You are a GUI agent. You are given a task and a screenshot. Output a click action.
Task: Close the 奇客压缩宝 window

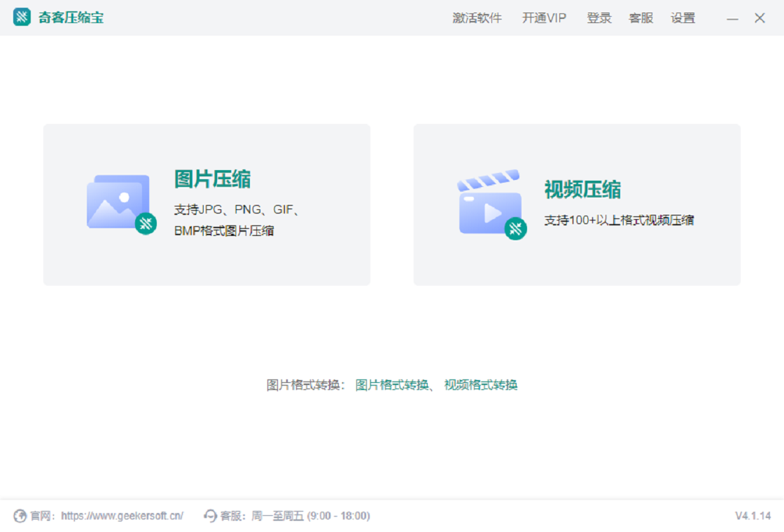pyautogui.click(x=759, y=18)
